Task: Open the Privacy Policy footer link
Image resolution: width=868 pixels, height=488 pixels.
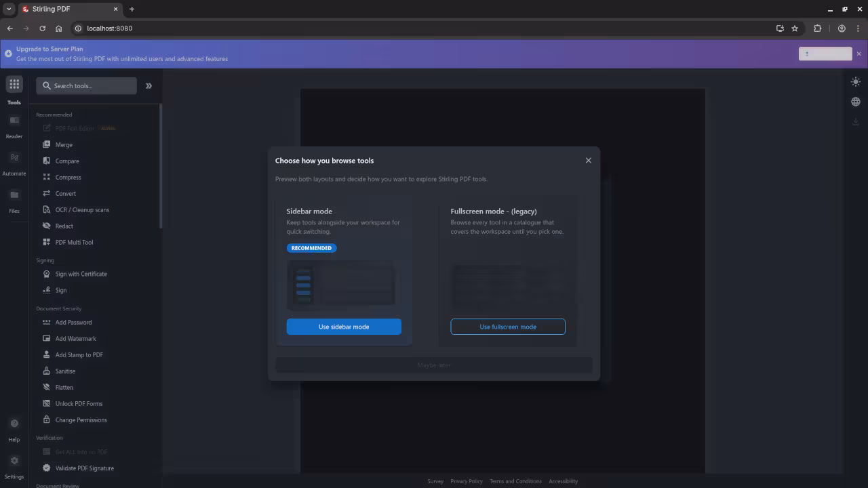Action: 467,481
